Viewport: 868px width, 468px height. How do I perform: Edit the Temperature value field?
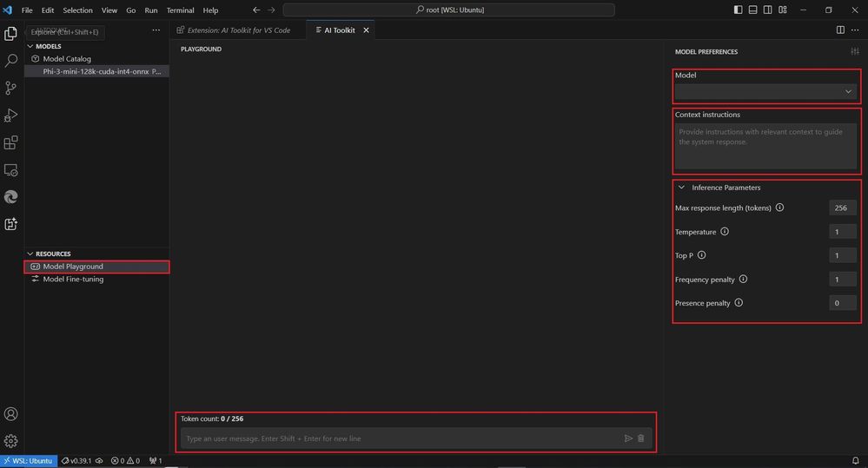(843, 231)
